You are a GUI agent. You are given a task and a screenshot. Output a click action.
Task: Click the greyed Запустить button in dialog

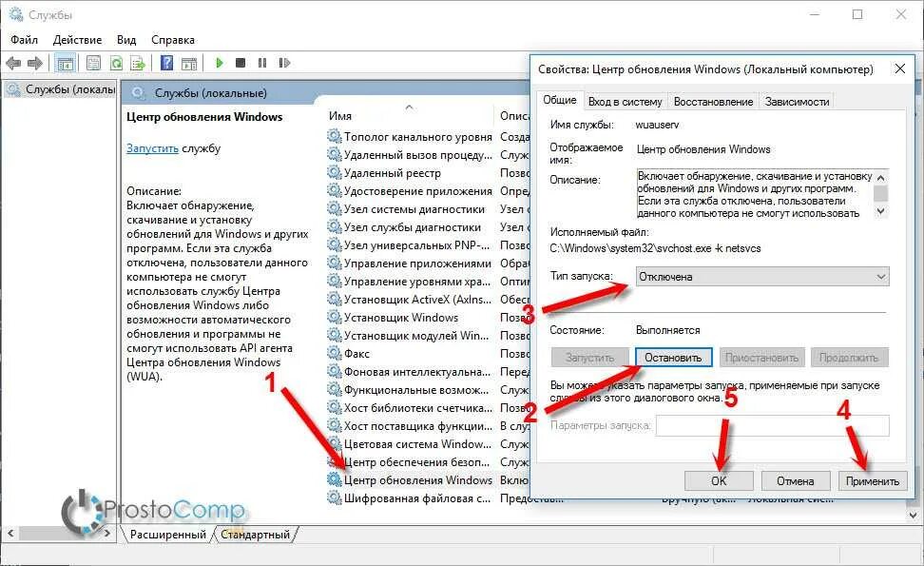pyautogui.click(x=589, y=358)
